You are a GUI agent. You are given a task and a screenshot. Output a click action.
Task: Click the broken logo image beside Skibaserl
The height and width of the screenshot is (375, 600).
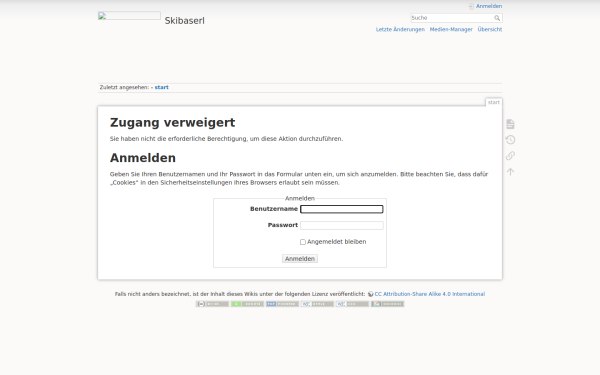129,16
